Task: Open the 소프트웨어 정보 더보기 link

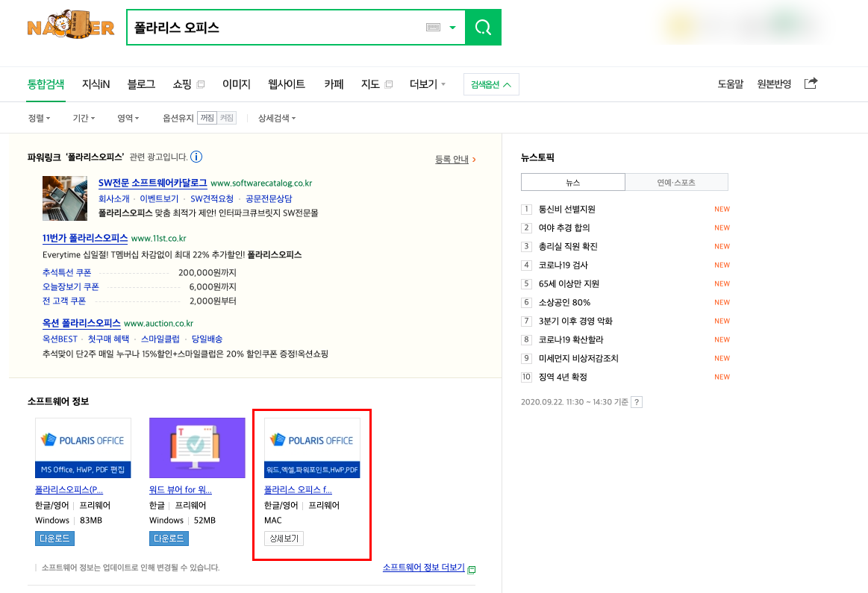Action: [x=423, y=568]
